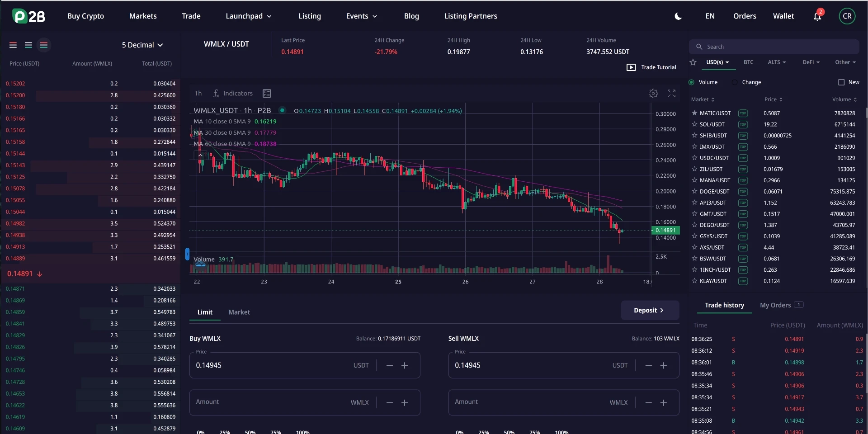Increase the Sell amount with plus
The height and width of the screenshot is (434, 868).
(664, 403)
